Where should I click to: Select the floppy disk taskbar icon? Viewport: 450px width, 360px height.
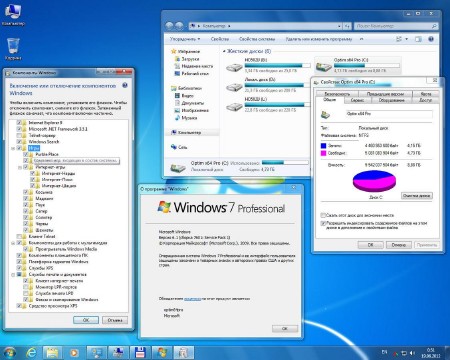click(x=140, y=352)
